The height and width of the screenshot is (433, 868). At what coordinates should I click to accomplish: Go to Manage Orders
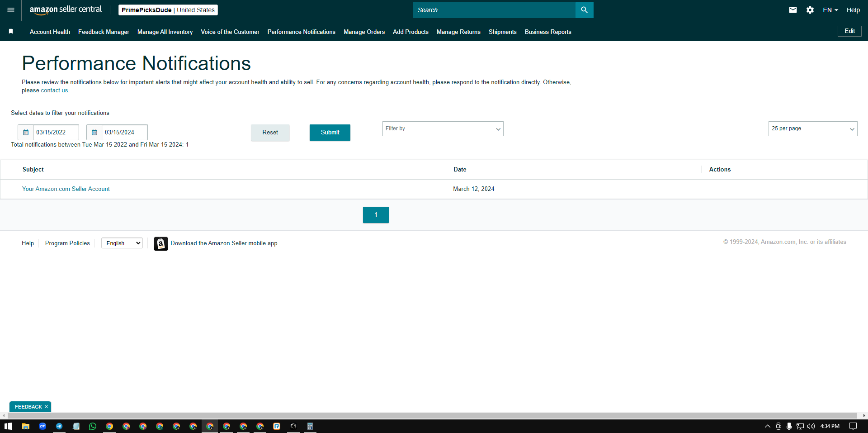tap(364, 32)
